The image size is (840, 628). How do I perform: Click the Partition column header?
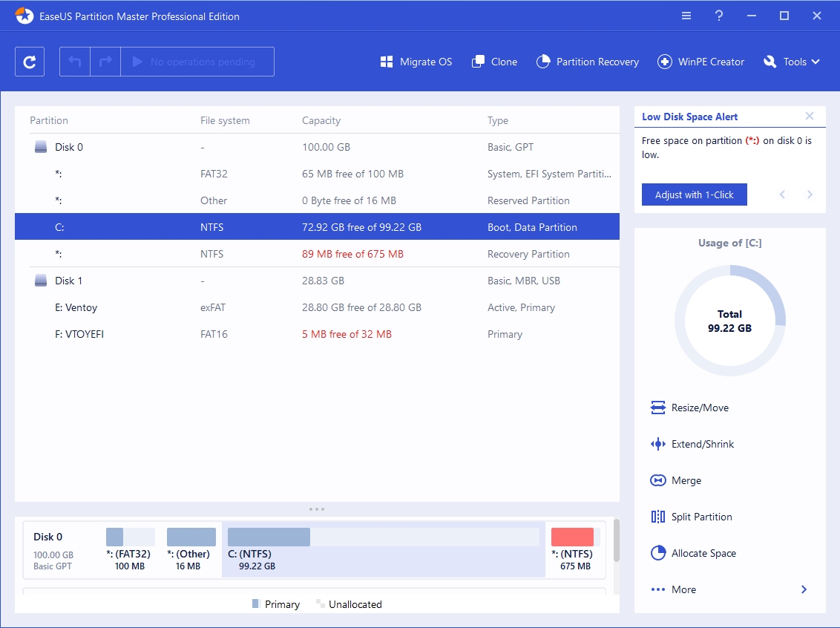[x=49, y=120]
